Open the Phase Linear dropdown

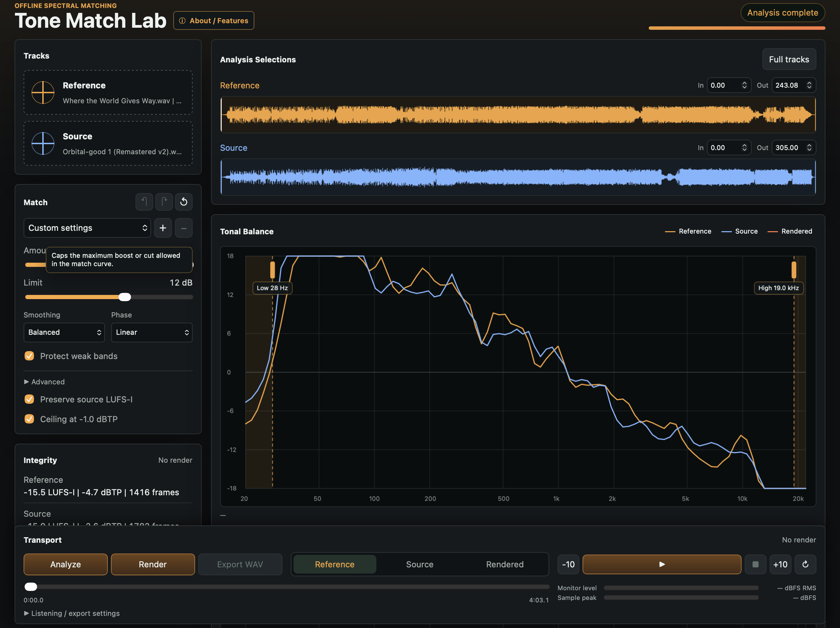[x=152, y=332]
